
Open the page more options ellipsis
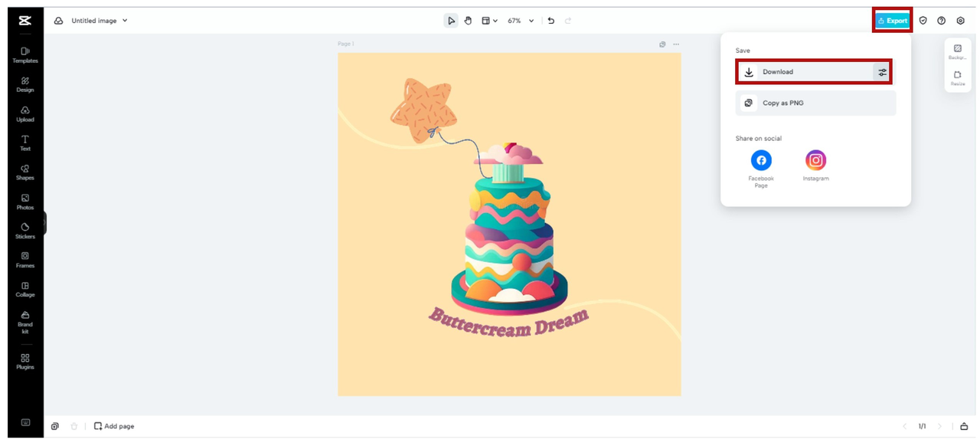pos(676,44)
